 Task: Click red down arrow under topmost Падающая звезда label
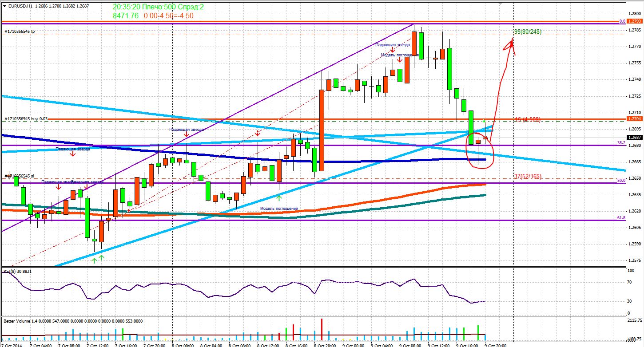(x=393, y=50)
